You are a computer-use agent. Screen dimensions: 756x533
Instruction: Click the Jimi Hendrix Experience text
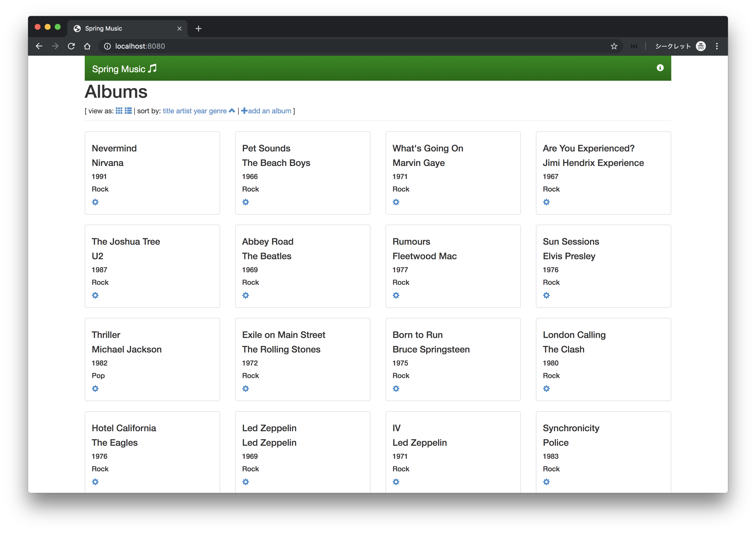click(593, 163)
